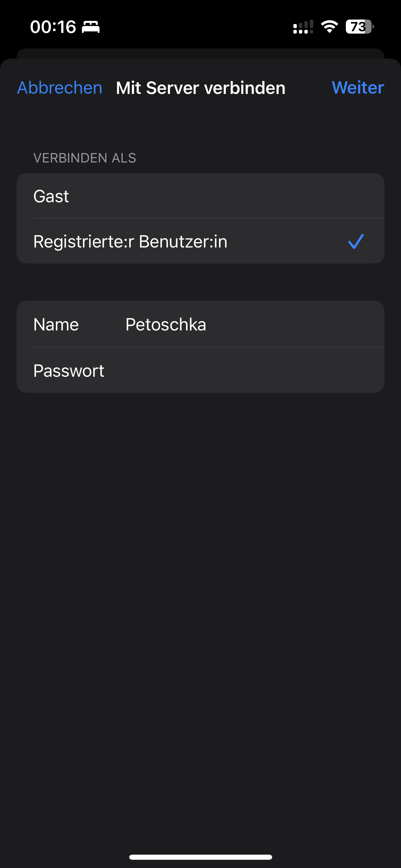Tap the Sleep Focus bed icon
The image size is (401, 868).
coord(91,27)
